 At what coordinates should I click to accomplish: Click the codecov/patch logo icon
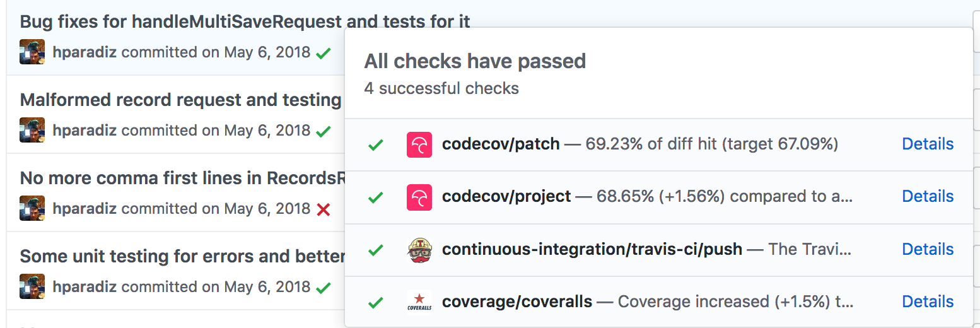pos(419,144)
